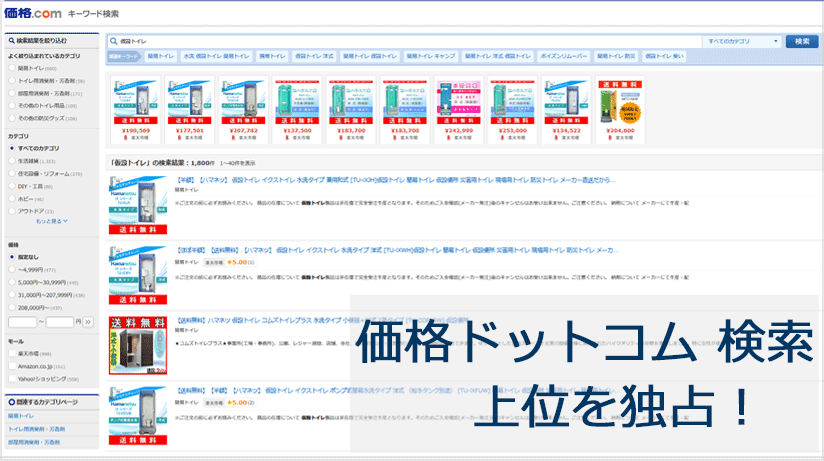The image size is (824, 461).
Task: Check the 楽天市場 mall checkbox
Action: point(13,354)
